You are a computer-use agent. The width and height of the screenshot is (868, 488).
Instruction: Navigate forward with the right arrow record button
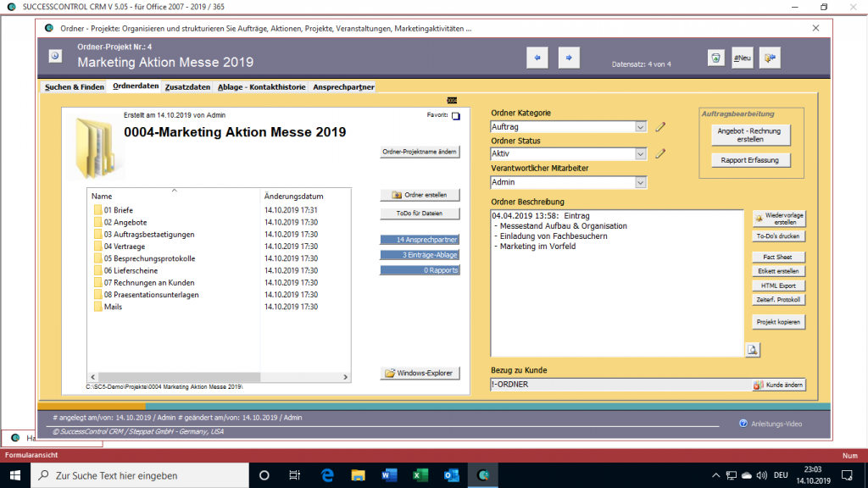(x=568, y=57)
